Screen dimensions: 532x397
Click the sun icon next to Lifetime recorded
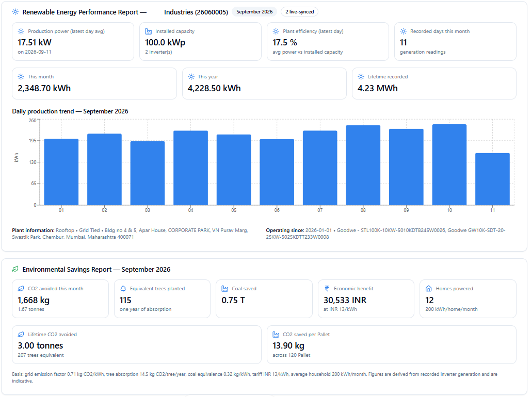[361, 77]
